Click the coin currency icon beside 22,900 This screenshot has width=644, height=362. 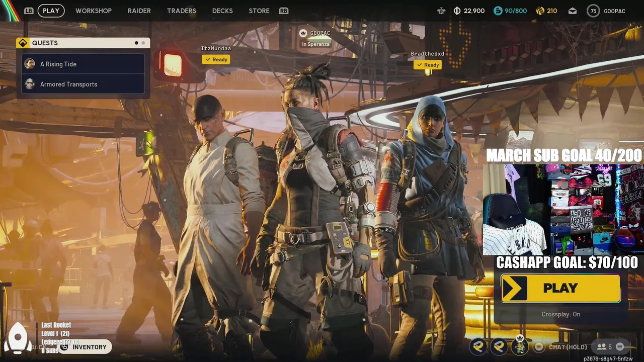tap(457, 11)
